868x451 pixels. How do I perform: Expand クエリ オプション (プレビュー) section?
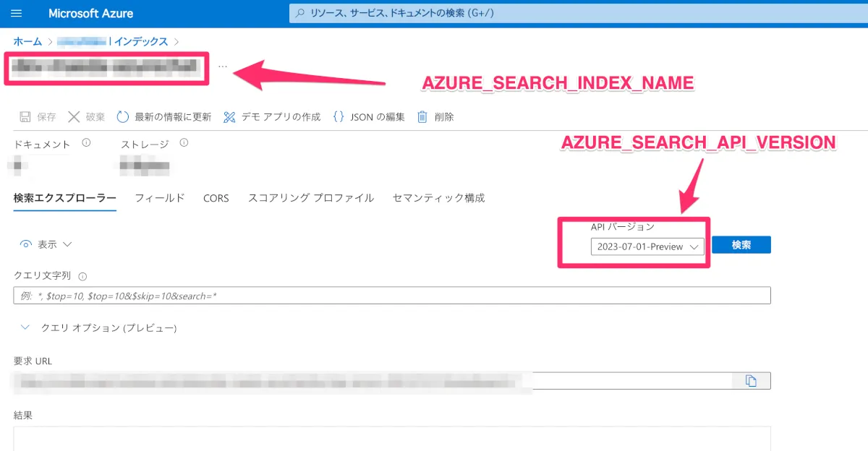98,327
